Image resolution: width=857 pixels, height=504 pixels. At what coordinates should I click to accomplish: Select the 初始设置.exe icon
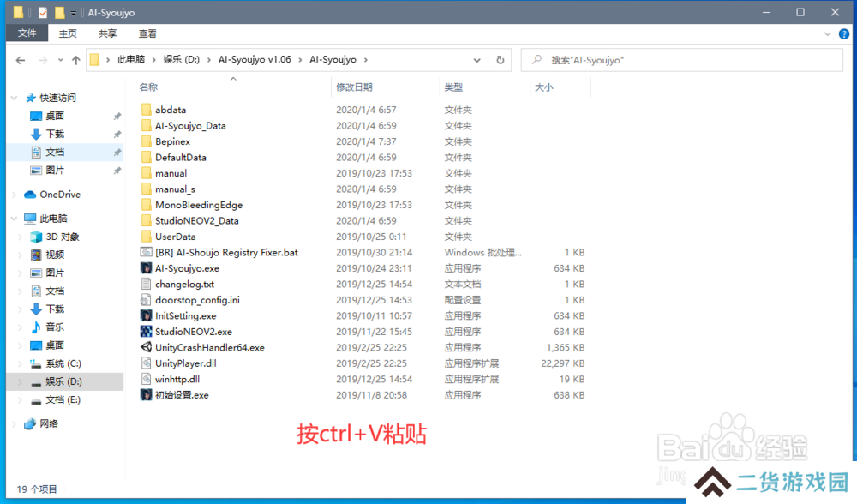(146, 395)
